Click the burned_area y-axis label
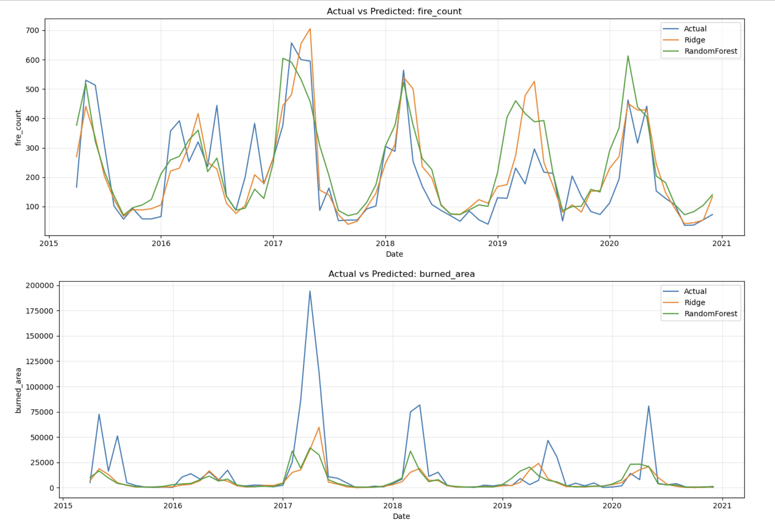Viewport: 775px width, 532px height. pyautogui.click(x=18, y=390)
